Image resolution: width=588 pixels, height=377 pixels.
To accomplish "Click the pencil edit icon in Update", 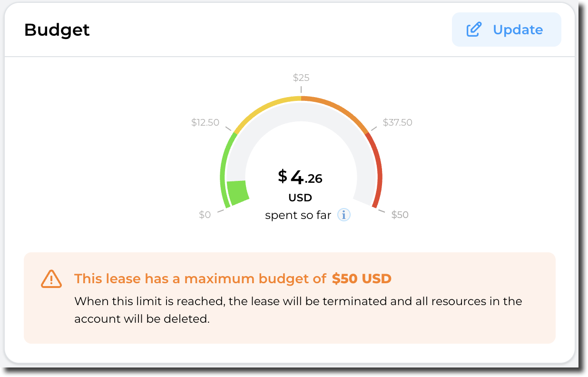I will (474, 30).
